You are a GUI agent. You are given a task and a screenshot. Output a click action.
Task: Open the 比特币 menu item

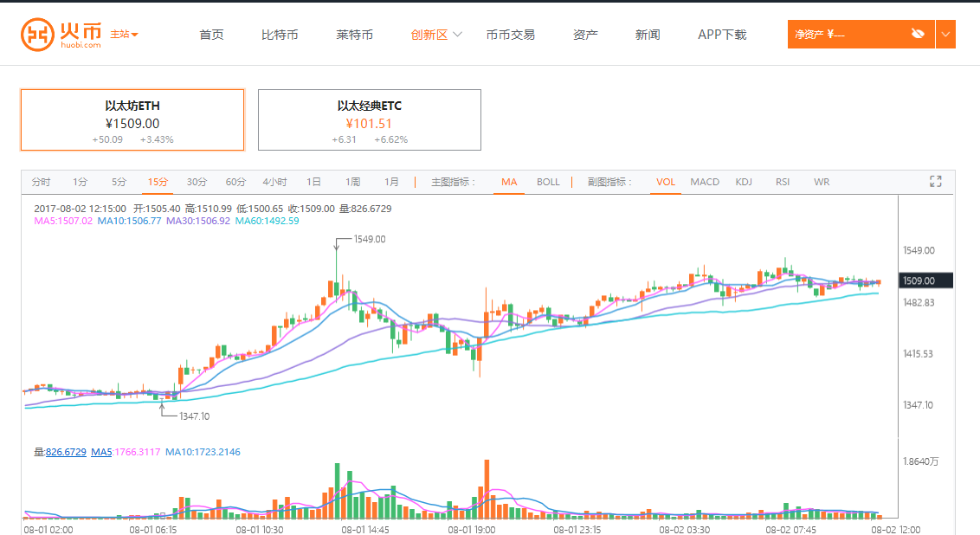[x=280, y=35]
